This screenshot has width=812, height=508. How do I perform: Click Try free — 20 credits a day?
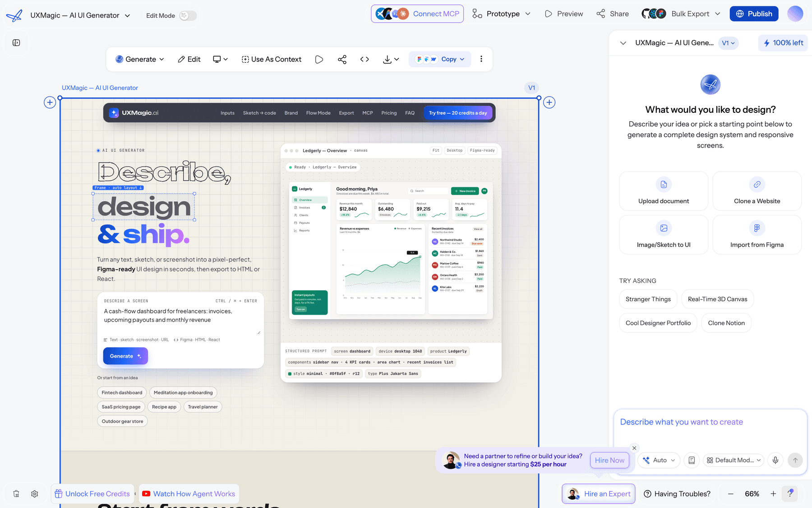[458, 113]
